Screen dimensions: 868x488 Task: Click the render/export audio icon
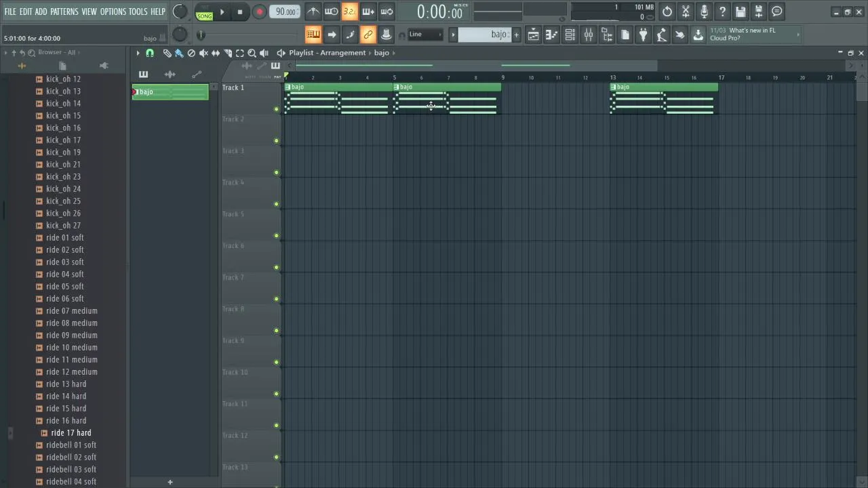point(759,12)
